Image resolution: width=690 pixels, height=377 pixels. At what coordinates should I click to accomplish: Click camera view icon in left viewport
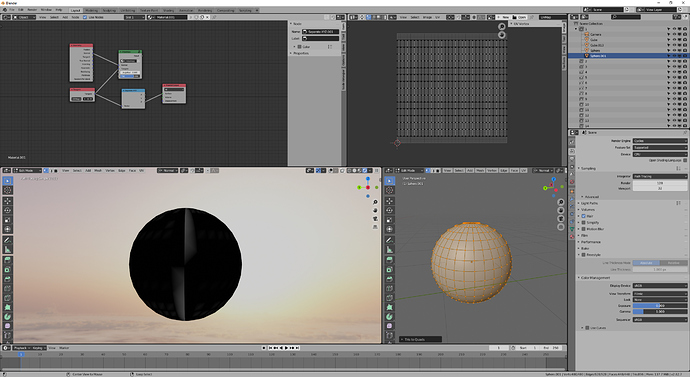pos(375,219)
